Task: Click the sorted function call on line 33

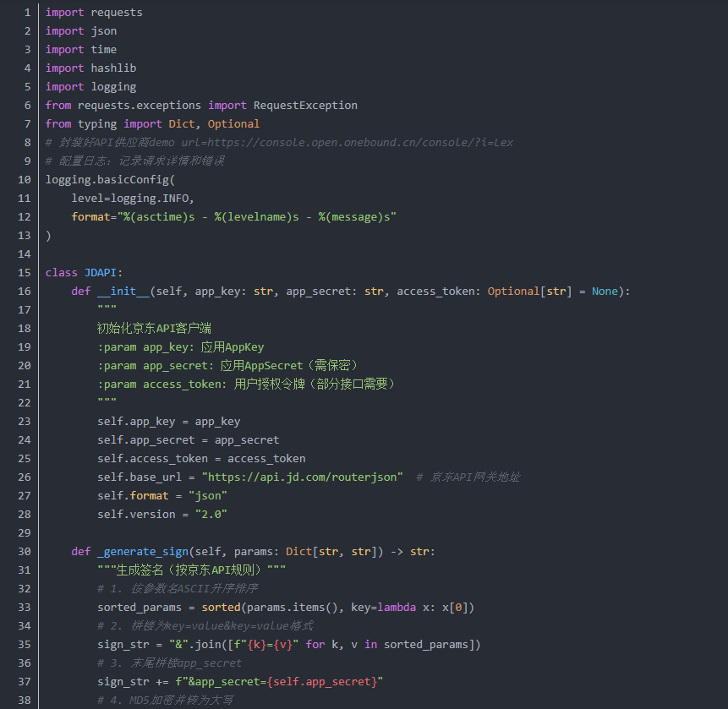Action: tap(221, 607)
